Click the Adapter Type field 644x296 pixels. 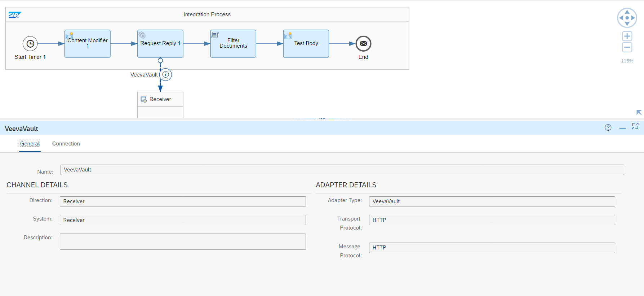tap(492, 201)
